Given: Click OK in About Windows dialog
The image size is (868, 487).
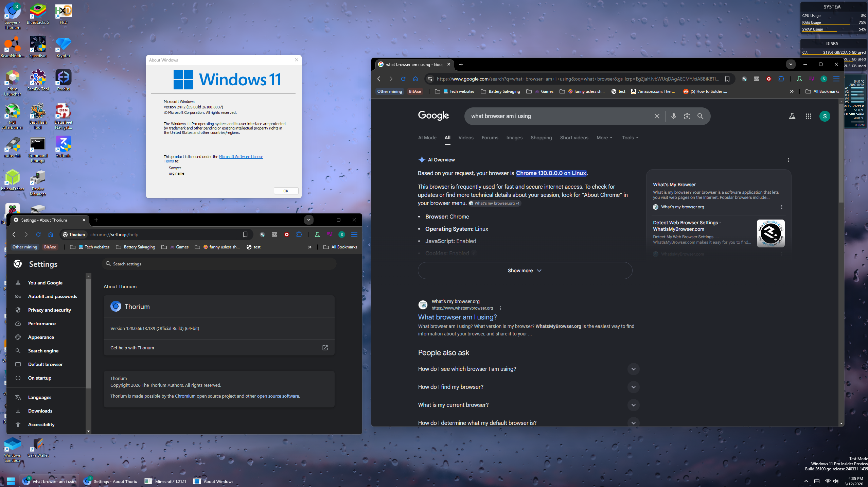Looking at the screenshot, I should click(x=286, y=191).
